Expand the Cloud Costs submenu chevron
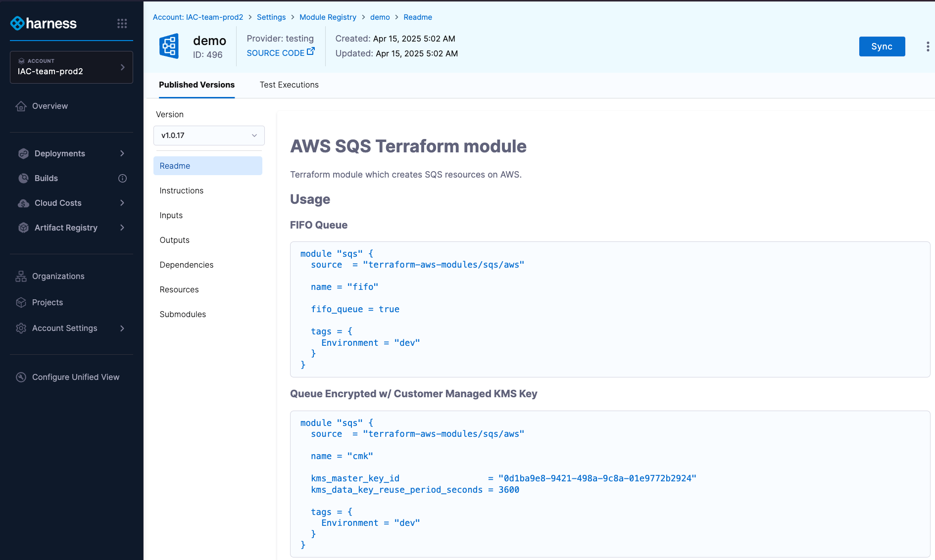The width and height of the screenshot is (935, 560). point(122,203)
